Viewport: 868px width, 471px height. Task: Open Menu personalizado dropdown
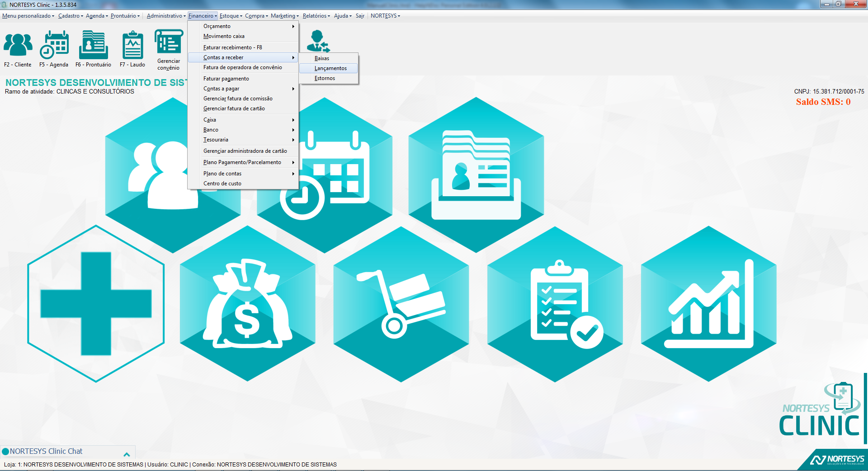coord(28,16)
